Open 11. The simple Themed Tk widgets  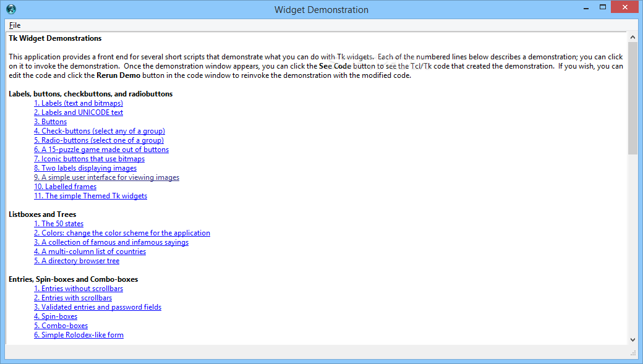90,196
